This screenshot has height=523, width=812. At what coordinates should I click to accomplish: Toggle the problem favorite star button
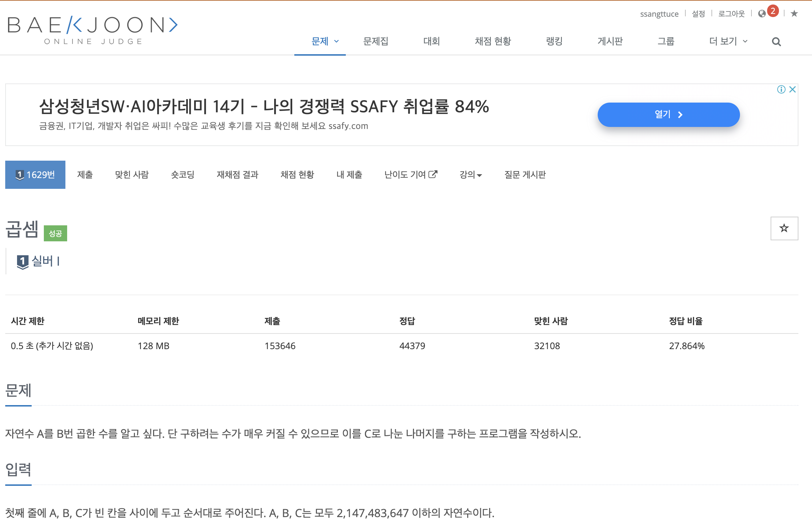[x=784, y=228]
